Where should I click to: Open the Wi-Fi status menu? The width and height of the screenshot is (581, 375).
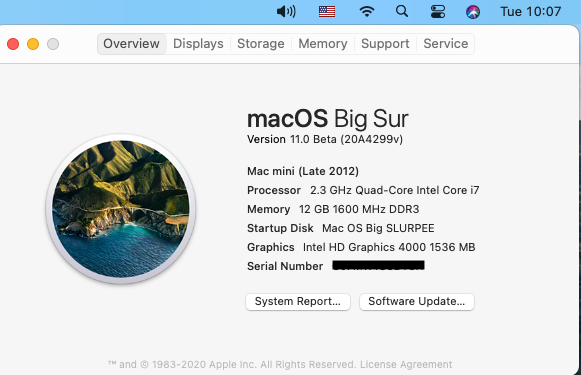tap(366, 11)
